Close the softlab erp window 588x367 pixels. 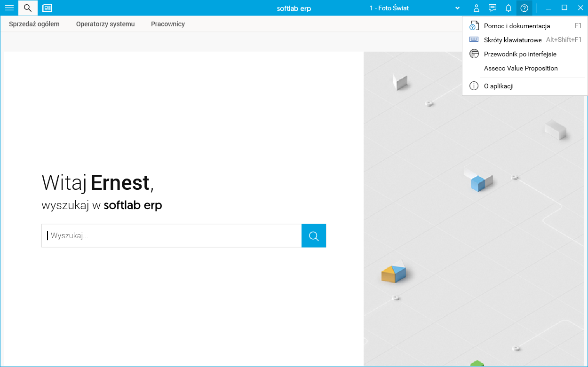point(580,8)
